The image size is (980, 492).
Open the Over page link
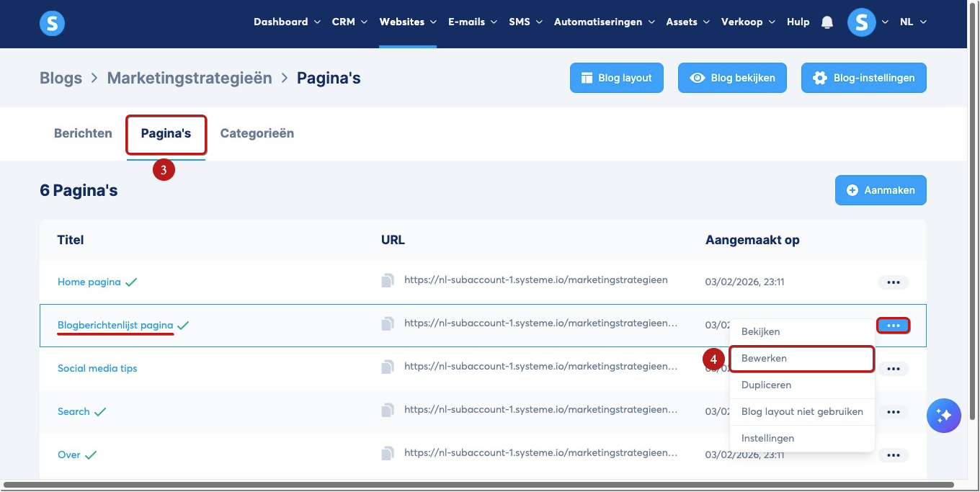pyautogui.click(x=69, y=455)
